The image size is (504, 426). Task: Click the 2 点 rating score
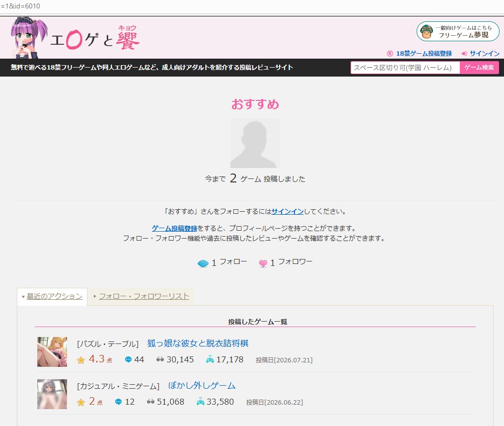pyautogui.click(x=95, y=401)
